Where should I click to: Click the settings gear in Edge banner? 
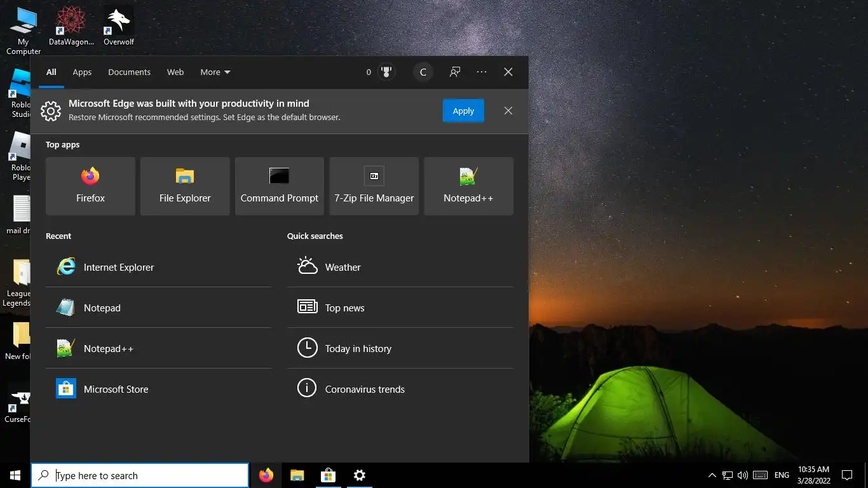tap(51, 111)
